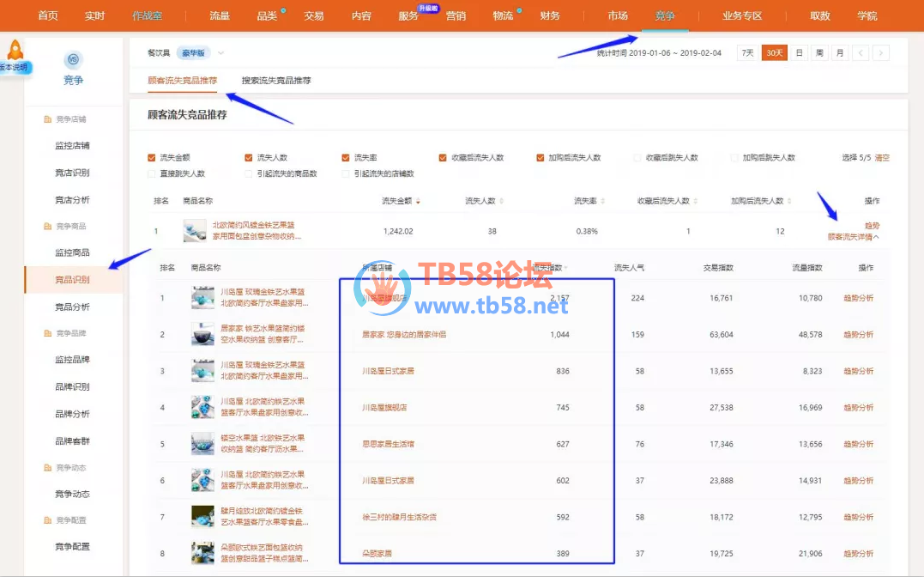Open 市场 in the top menu bar
The height and width of the screenshot is (577, 924).
coord(617,15)
